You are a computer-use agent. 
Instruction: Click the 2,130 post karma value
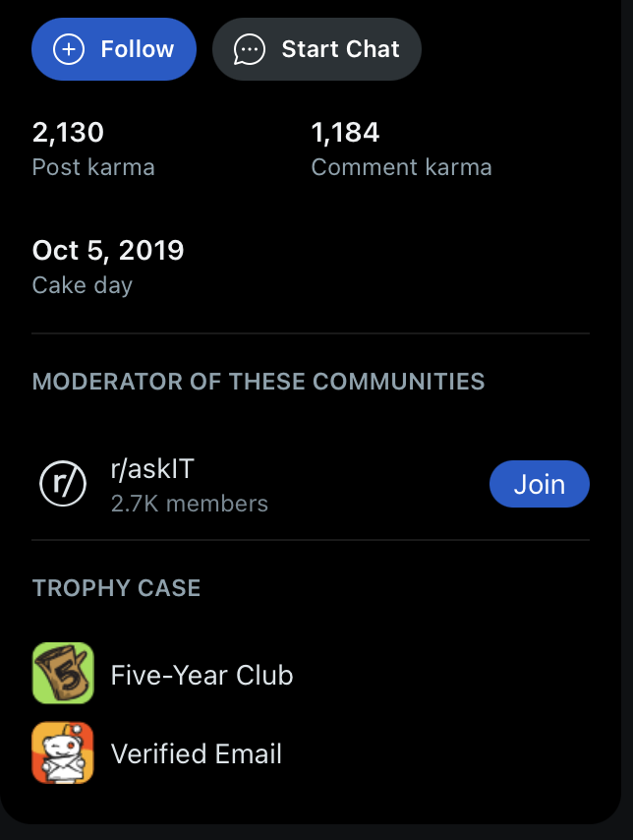68,133
